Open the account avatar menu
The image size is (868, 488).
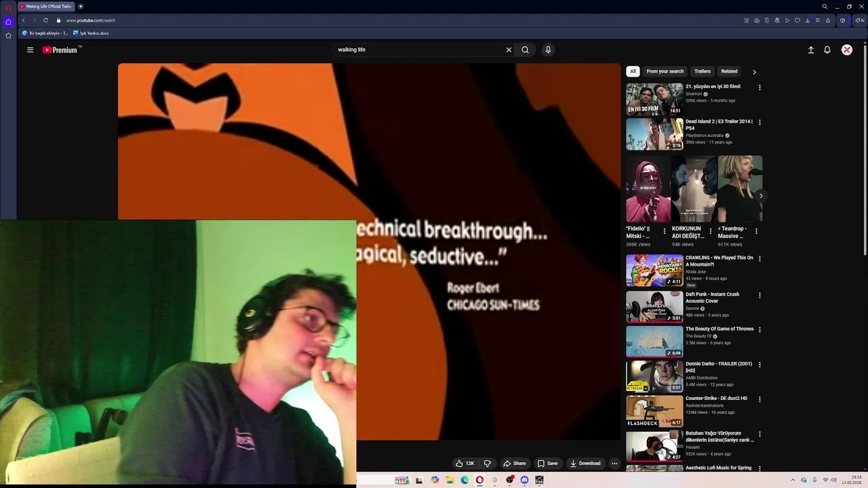click(x=847, y=49)
